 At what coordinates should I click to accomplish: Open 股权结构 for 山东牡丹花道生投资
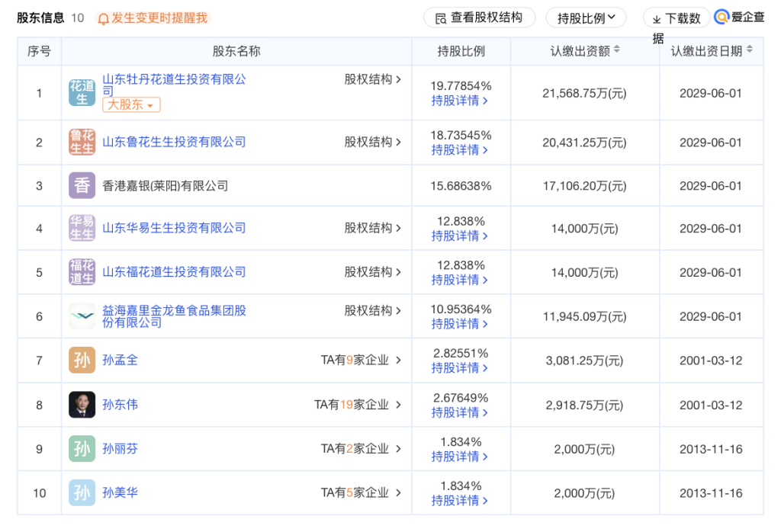pos(372,79)
